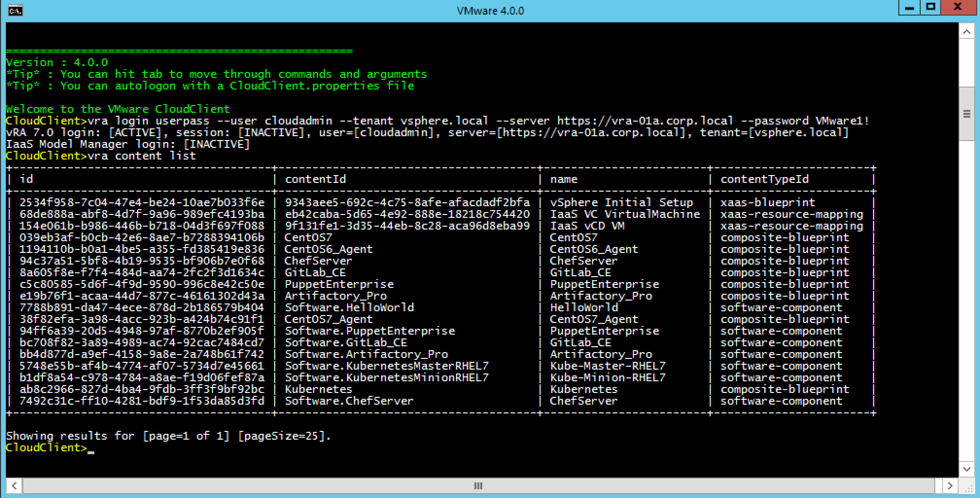Maximize the VMware 4.0.0 window
The height and width of the screenshot is (498, 980).
click(930, 8)
